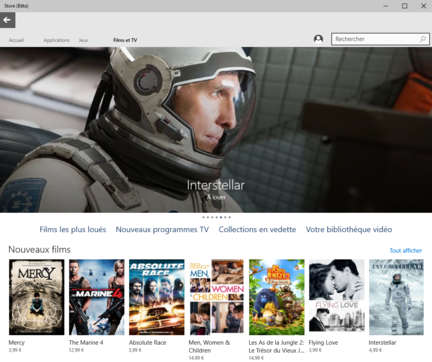432x362 pixels.
Task: Open the Interstellar poster thumbnail
Action: point(397,297)
